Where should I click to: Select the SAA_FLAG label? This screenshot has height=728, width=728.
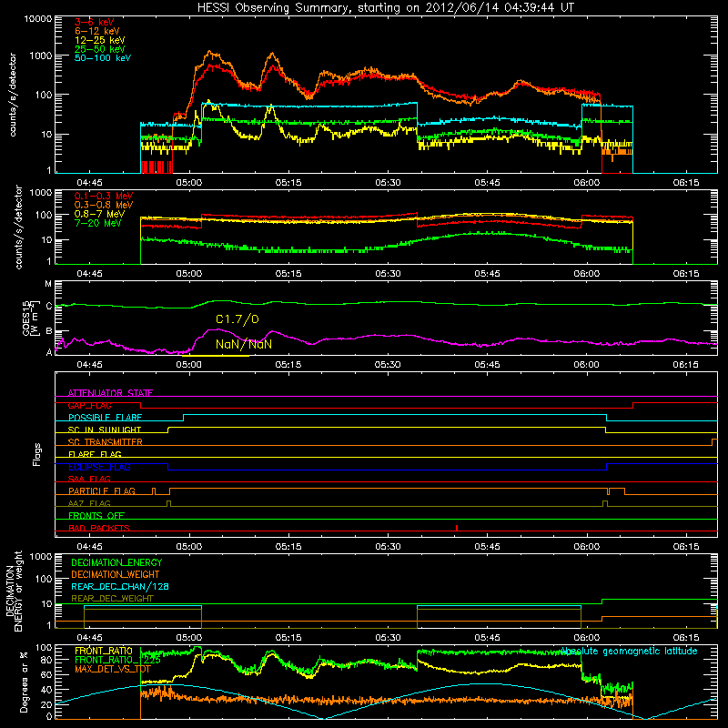(x=89, y=479)
